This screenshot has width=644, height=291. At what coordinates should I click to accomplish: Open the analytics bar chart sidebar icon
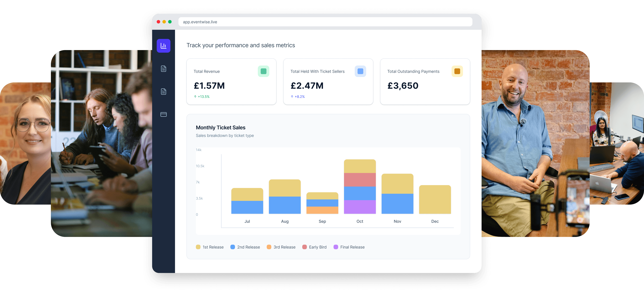tap(163, 46)
